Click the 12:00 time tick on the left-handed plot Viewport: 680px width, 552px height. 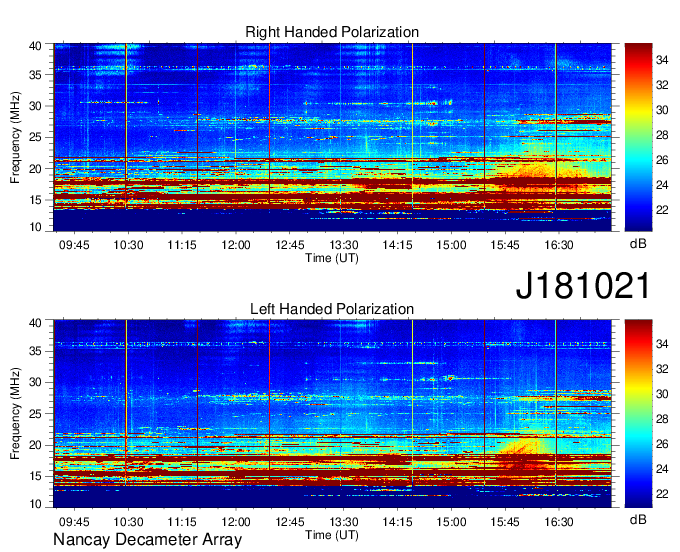tap(236, 522)
